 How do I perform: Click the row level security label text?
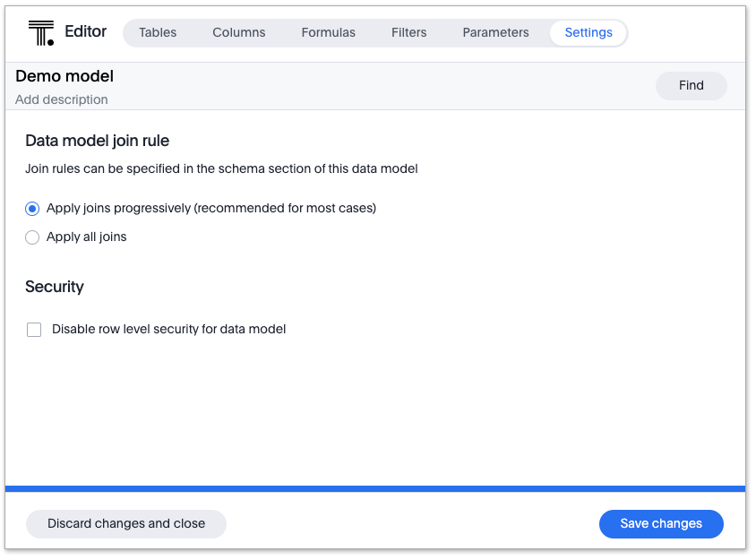pyautogui.click(x=169, y=329)
